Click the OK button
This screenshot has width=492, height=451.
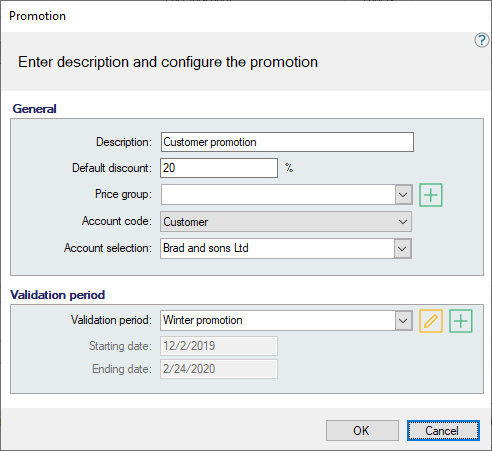362,431
